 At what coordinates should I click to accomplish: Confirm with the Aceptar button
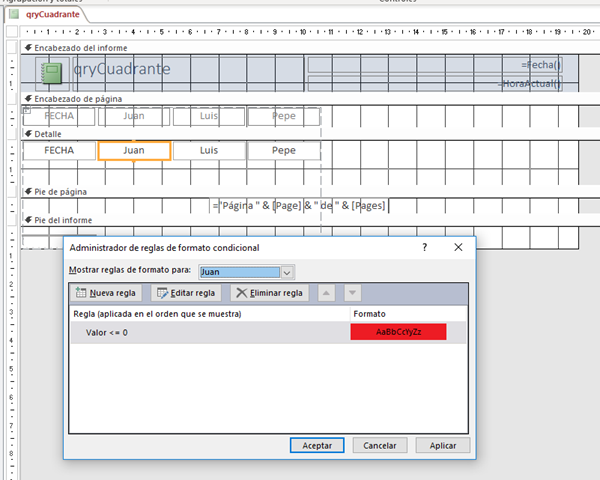[x=317, y=446]
